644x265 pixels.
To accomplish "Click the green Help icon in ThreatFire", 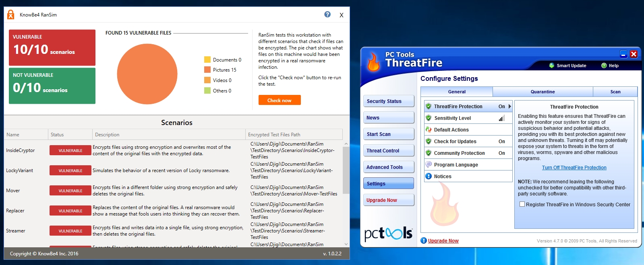I will tap(604, 66).
